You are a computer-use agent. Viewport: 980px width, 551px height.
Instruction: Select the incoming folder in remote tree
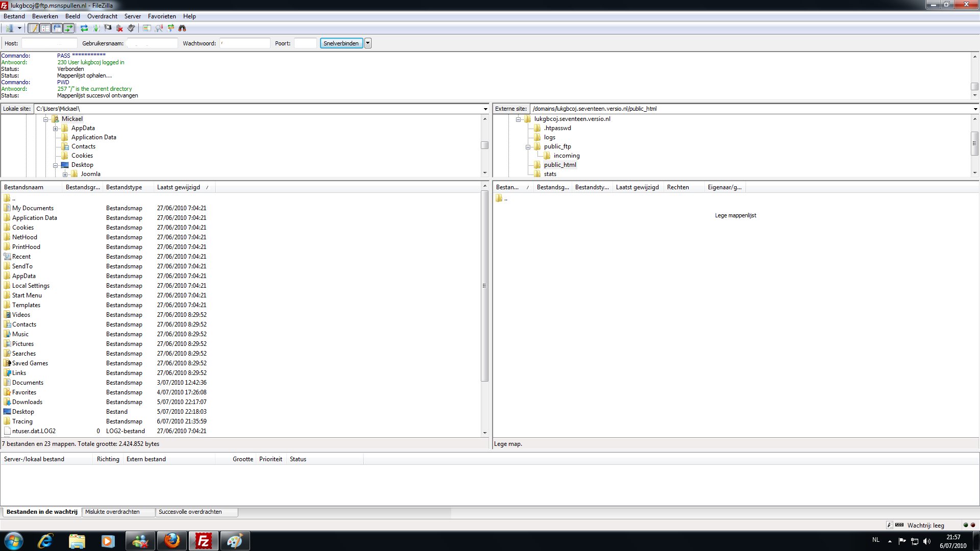[x=567, y=156]
